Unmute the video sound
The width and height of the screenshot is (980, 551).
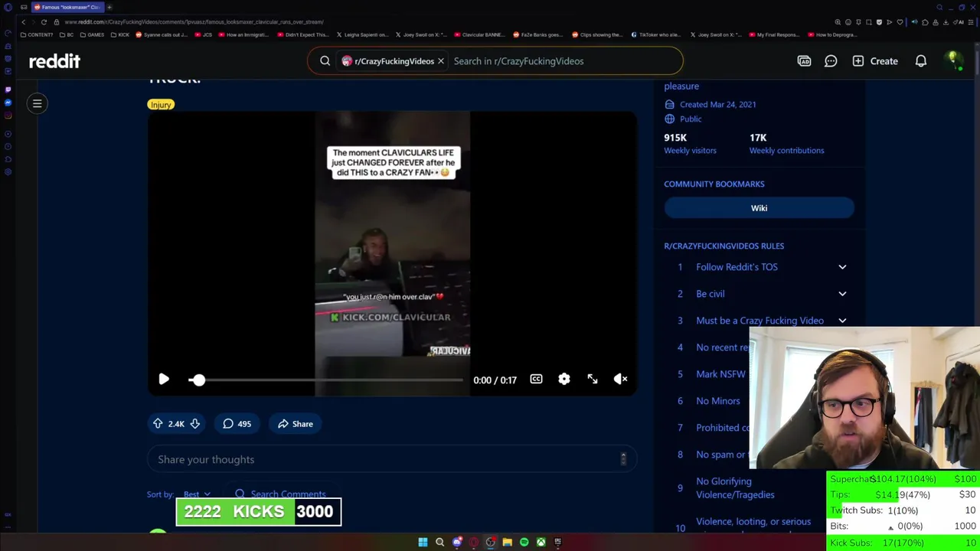pyautogui.click(x=621, y=380)
